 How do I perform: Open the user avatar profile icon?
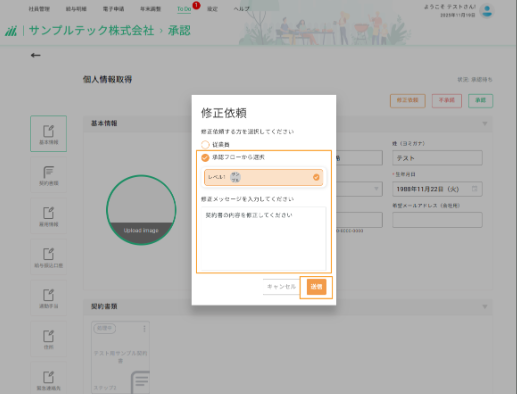click(487, 11)
